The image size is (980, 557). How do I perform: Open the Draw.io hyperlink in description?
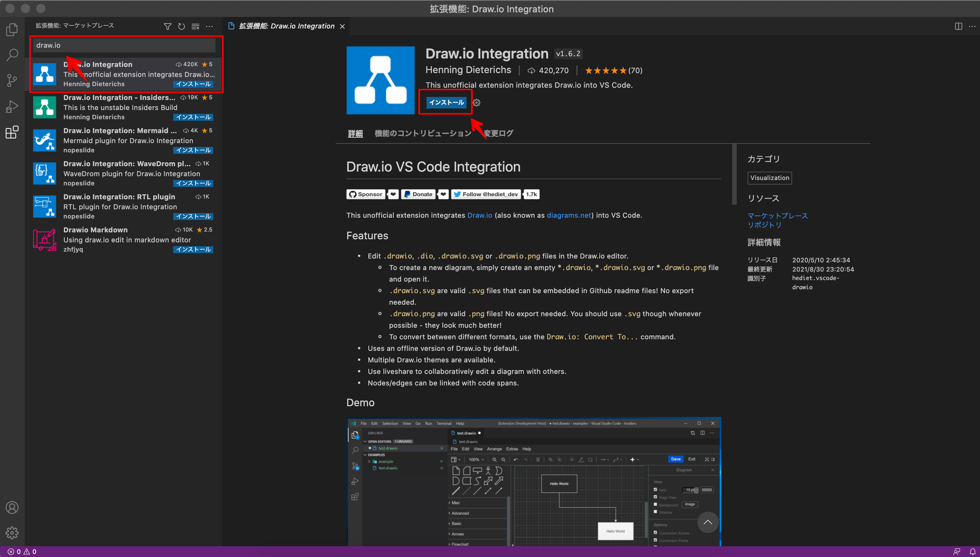point(480,215)
